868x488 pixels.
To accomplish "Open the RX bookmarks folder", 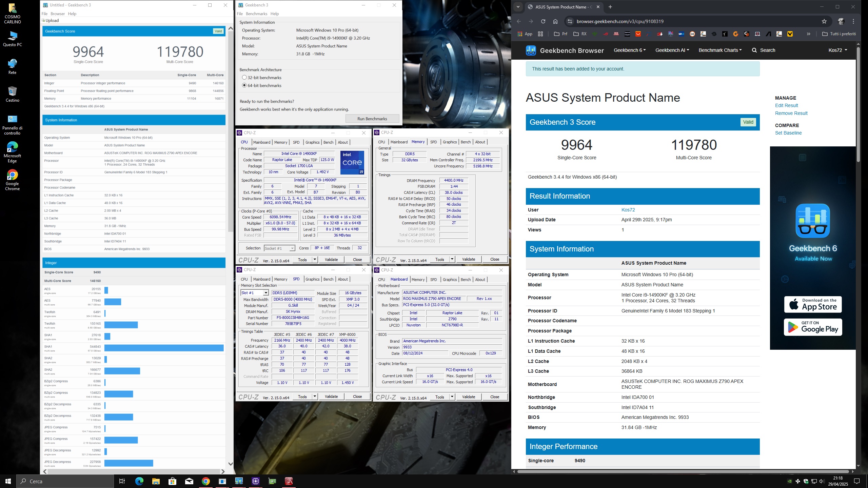I will (580, 34).
